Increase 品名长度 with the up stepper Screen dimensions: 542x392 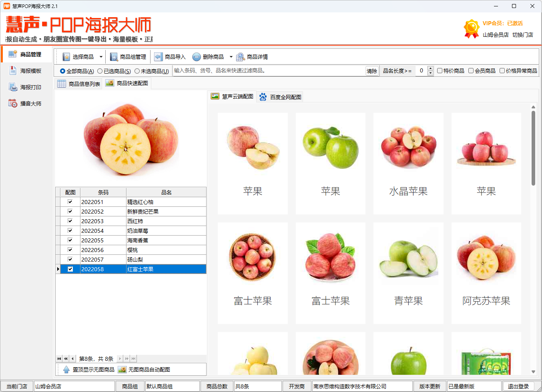pyautogui.click(x=431, y=68)
